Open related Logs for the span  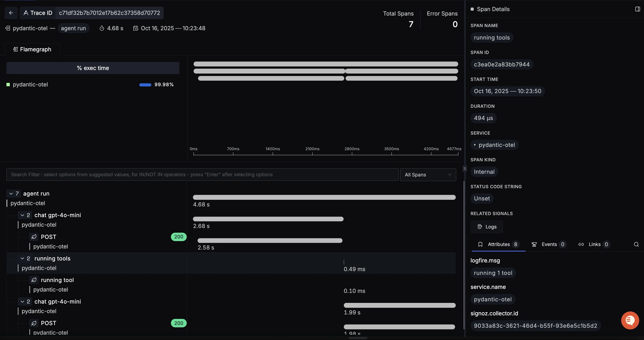coord(486,227)
